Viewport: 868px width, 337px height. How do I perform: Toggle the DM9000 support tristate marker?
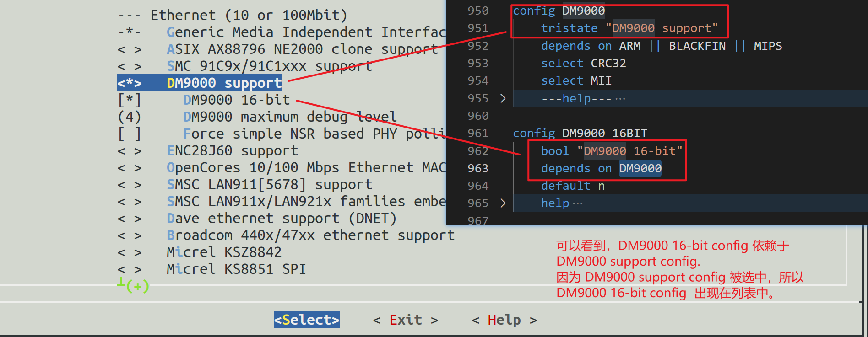[130, 83]
